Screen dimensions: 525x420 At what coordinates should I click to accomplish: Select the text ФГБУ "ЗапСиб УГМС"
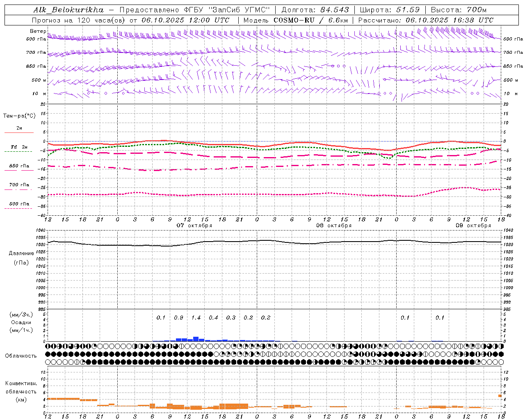click(228, 10)
